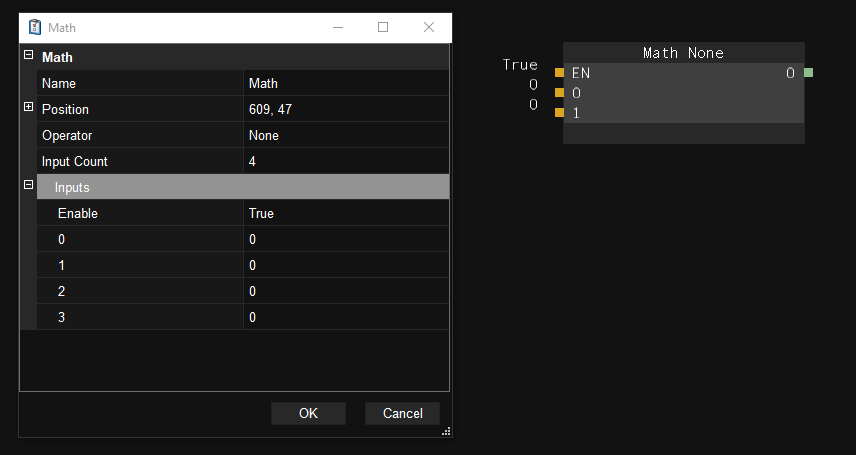
Task: Select the Operator value None
Action: (345, 135)
